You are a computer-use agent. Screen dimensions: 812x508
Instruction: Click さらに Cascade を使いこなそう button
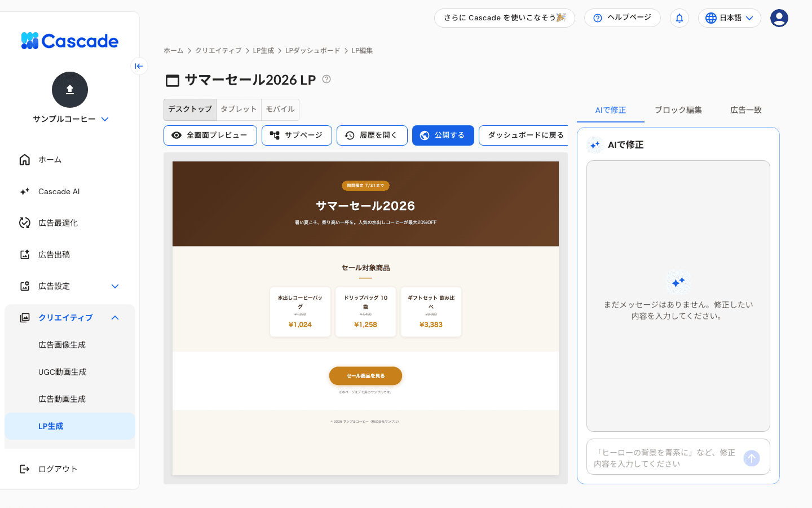click(505, 17)
